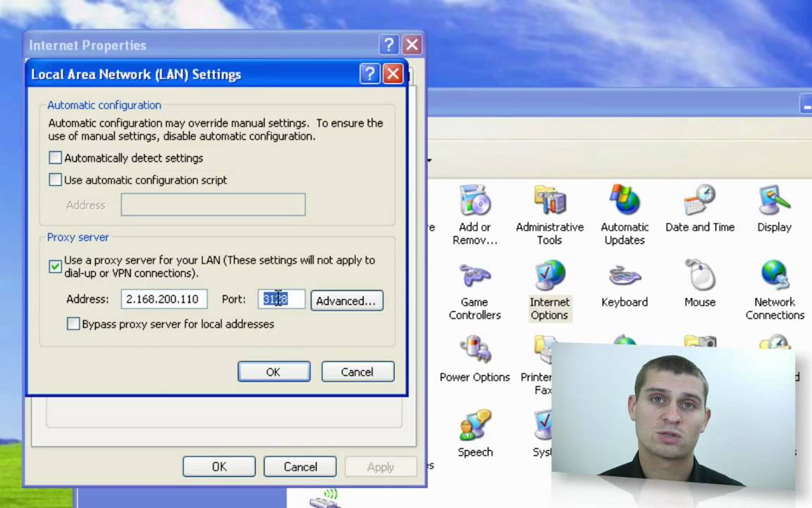Click the proxy Port input field
Viewport: 812px width, 508px height.
pyautogui.click(x=281, y=299)
